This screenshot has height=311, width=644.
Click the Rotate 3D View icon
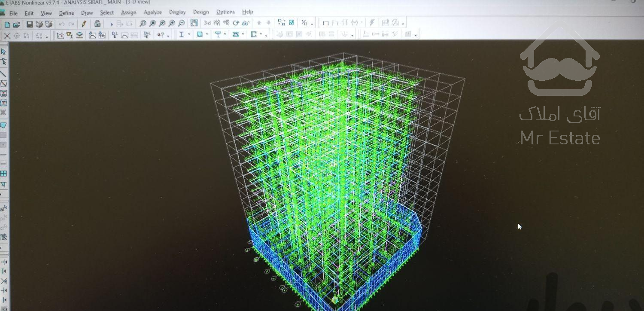click(x=236, y=23)
